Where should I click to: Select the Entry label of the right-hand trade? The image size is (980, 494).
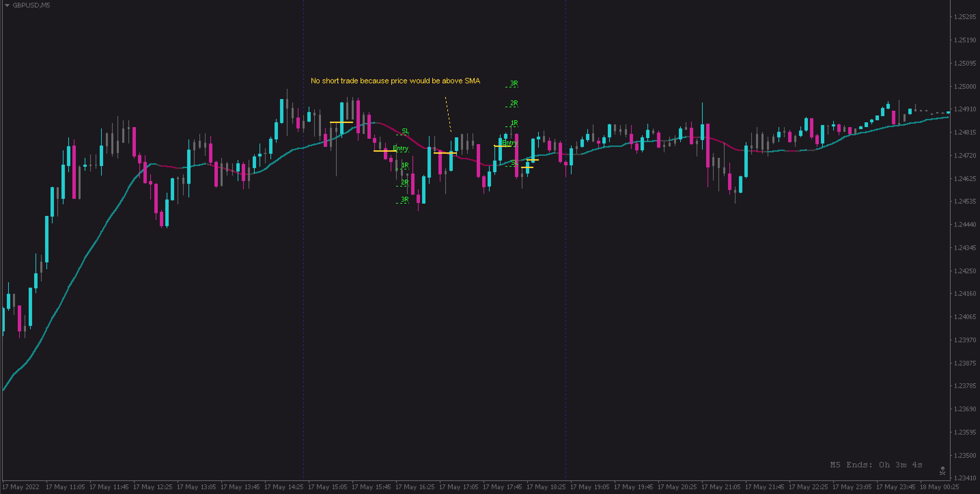click(x=509, y=143)
